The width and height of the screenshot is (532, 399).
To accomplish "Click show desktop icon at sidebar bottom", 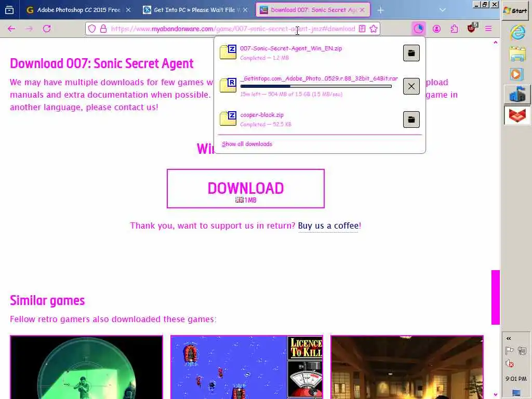I will (516, 393).
